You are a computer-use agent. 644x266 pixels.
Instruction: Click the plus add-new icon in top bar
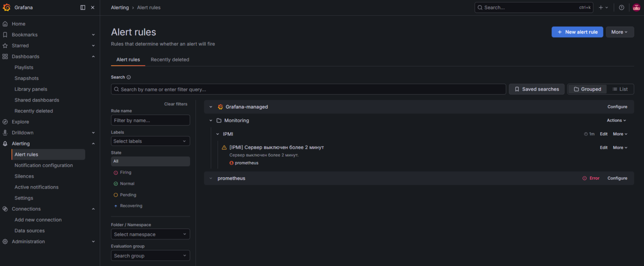tap(603, 8)
